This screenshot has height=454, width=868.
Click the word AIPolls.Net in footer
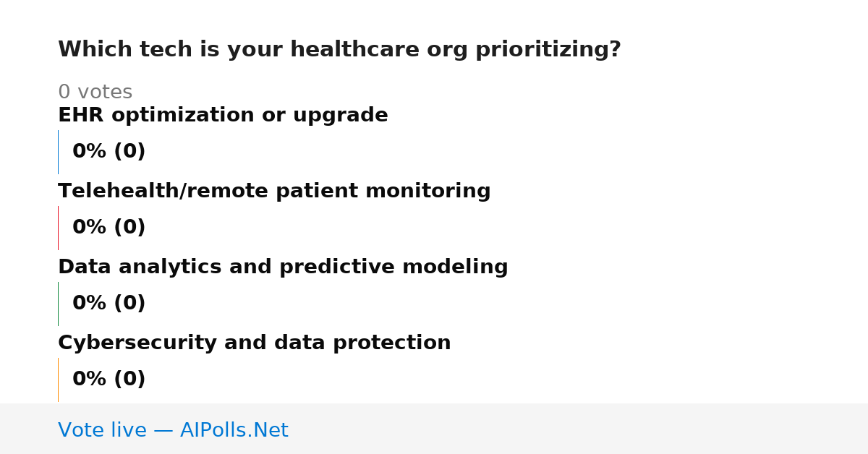click(x=234, y=430)
